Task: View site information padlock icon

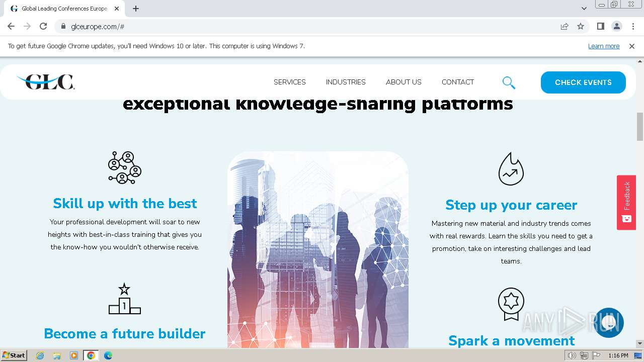Action: click(63, 27)
